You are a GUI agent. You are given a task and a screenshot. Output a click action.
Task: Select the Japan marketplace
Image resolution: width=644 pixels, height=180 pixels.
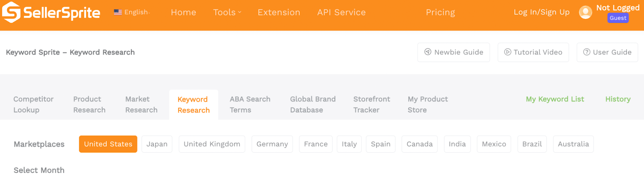pyautogui.click(x=157, y=144)
